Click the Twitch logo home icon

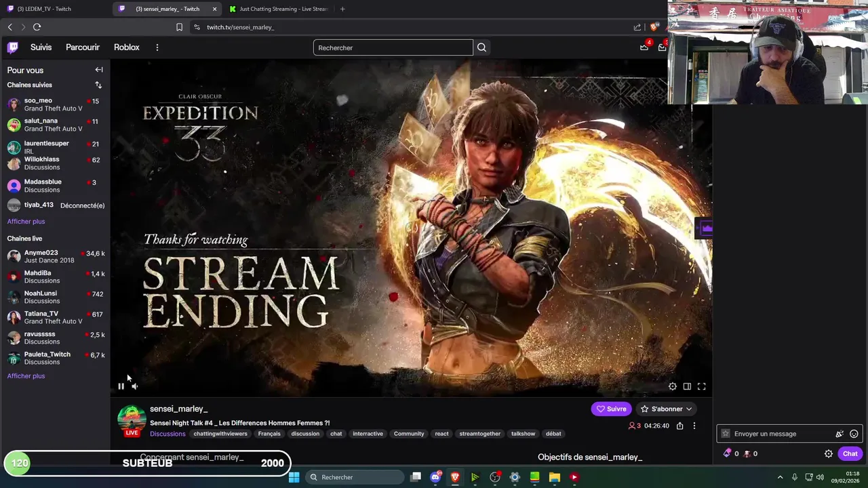(x=12, y=47)
